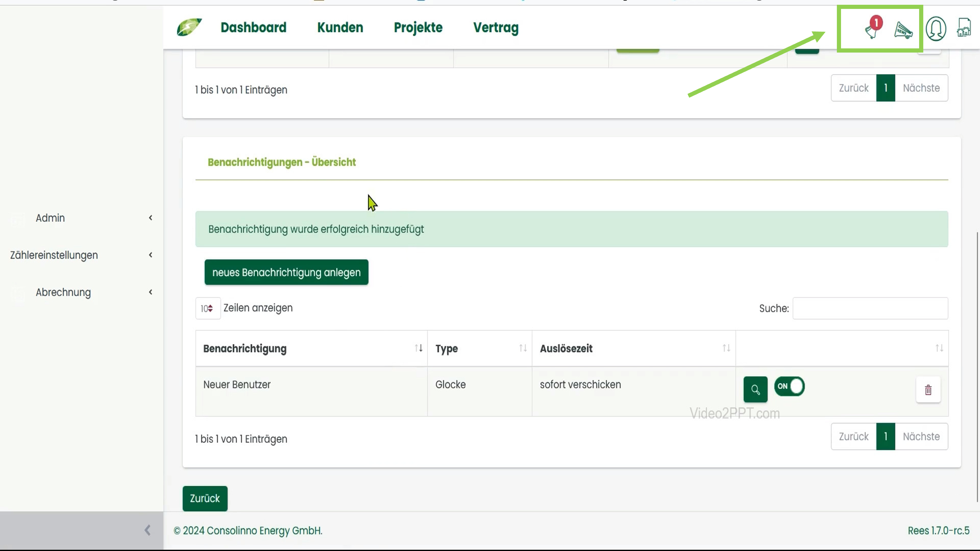Collapse the sidebar with bottom chevron
Image resolution: width=980 pixels, height=551 pixels.
pos(148,530)
